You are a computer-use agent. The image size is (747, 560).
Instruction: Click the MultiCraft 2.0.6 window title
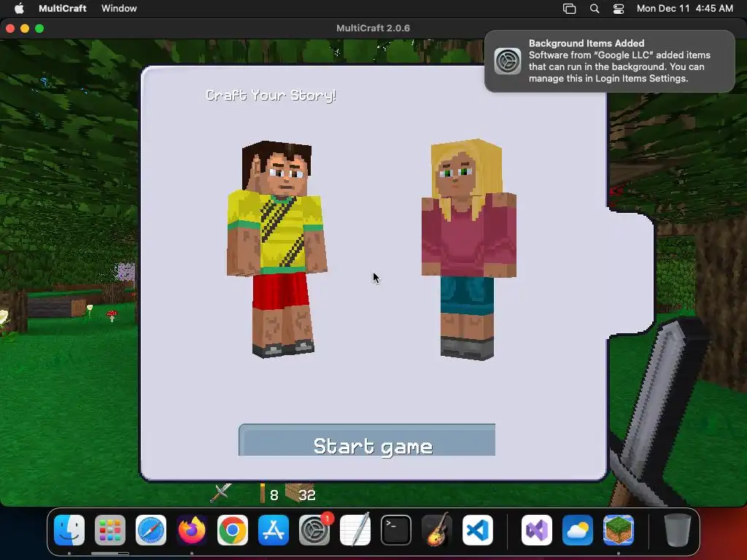[373, 28]
